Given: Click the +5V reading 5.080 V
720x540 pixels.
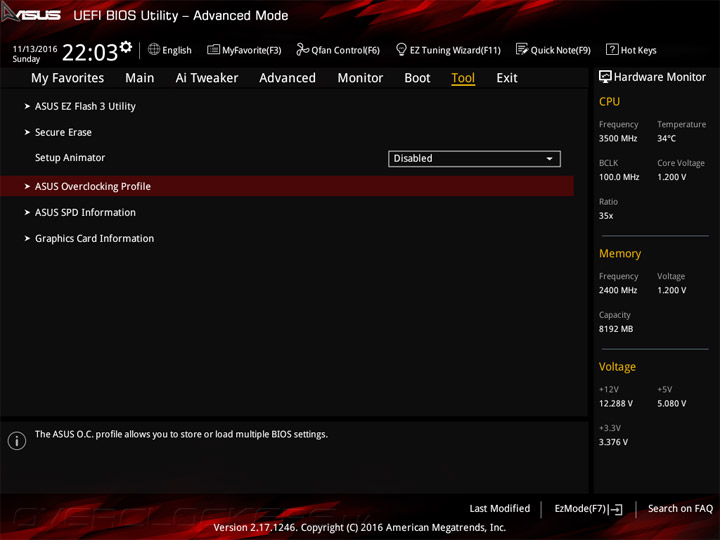Looking at the screenshot, I should point(671,404).
